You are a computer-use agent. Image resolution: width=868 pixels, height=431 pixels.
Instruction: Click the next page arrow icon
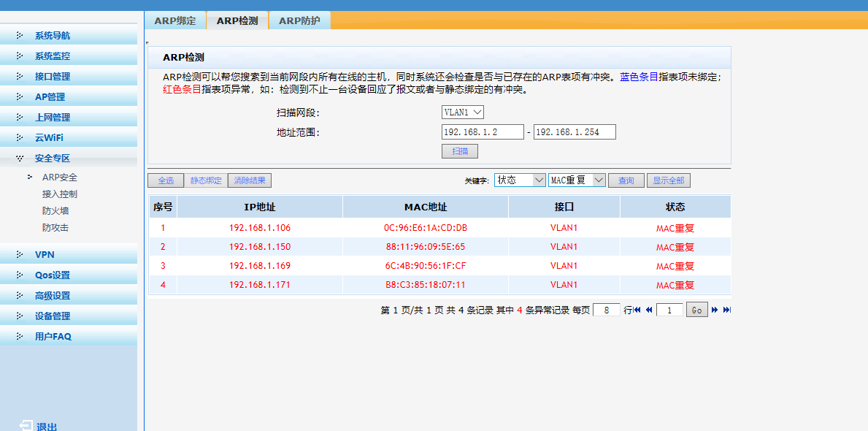click(715, 310)
